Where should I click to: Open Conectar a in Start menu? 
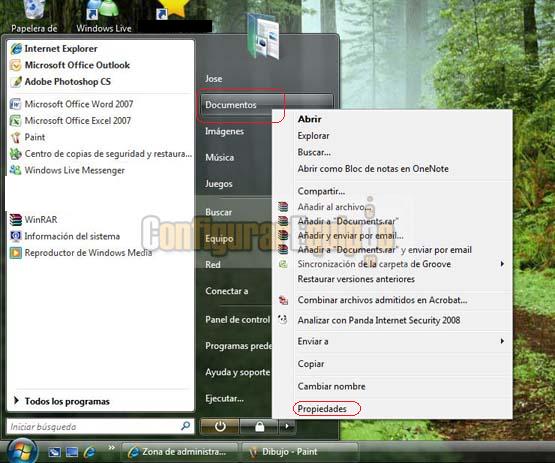tap(227, 291)
